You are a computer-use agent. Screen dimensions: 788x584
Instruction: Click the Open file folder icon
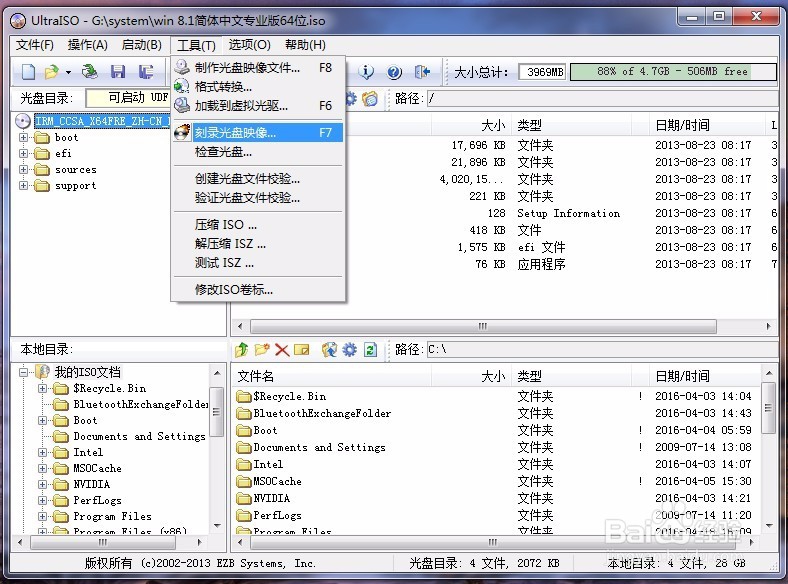(x=51, y=72)
